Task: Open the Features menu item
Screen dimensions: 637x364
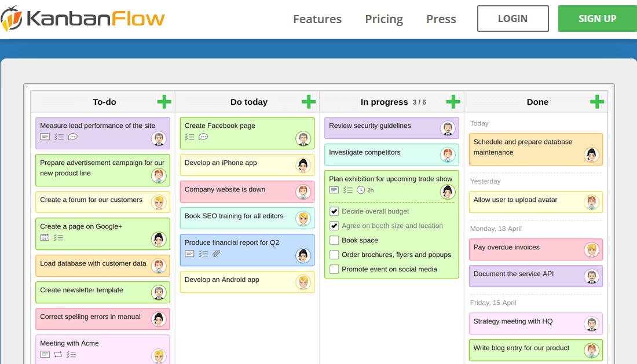Action: (317, 19)
